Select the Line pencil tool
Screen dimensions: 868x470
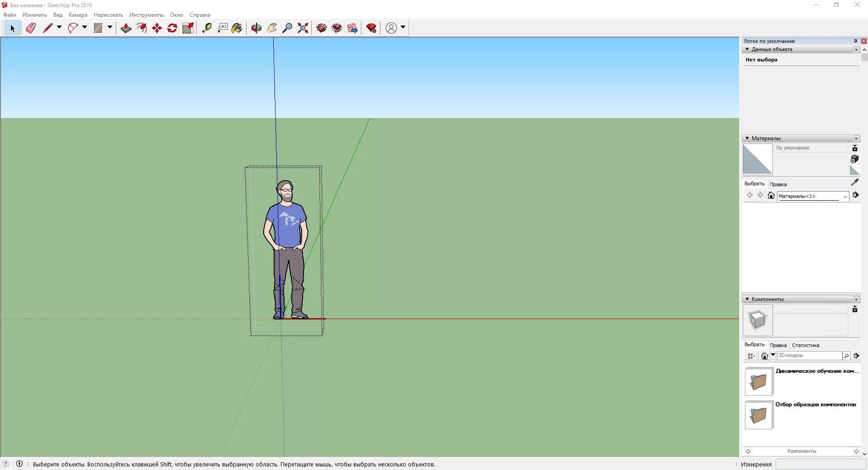[47, 28]
